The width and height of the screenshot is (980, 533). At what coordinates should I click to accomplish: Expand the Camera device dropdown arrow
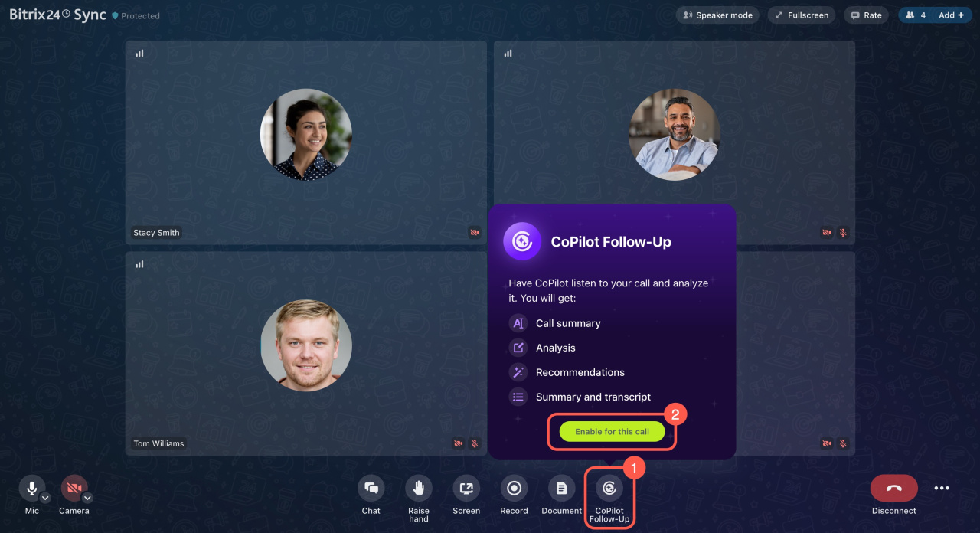(87, 498)
